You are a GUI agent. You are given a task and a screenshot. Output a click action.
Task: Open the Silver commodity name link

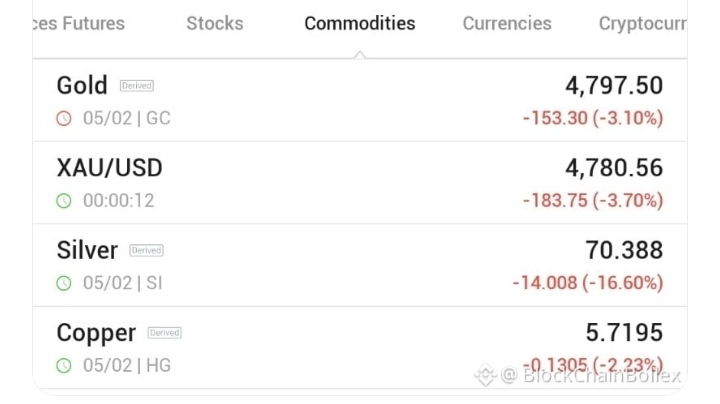(x=88, y=250)
